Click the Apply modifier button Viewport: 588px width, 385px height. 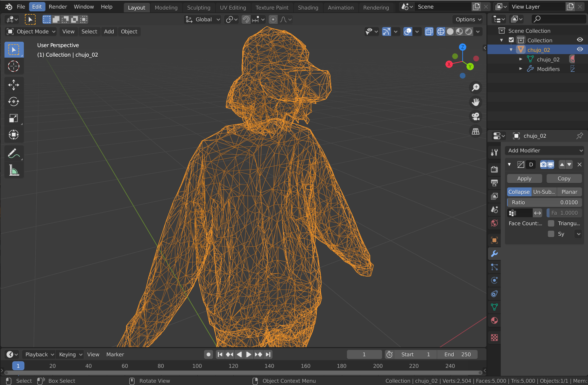tap(524, 178)
